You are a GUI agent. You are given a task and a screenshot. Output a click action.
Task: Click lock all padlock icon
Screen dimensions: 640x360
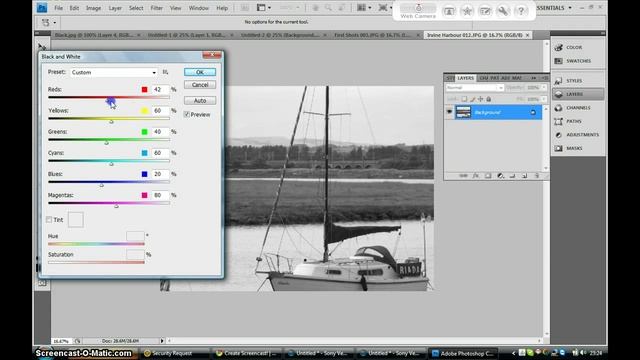point(489,99)
